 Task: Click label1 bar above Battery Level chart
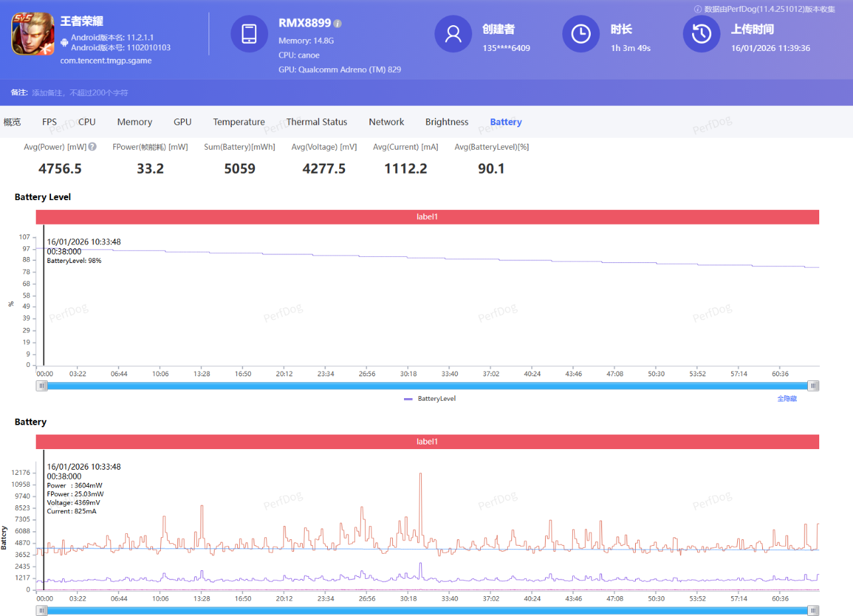[x=428, y=217]
